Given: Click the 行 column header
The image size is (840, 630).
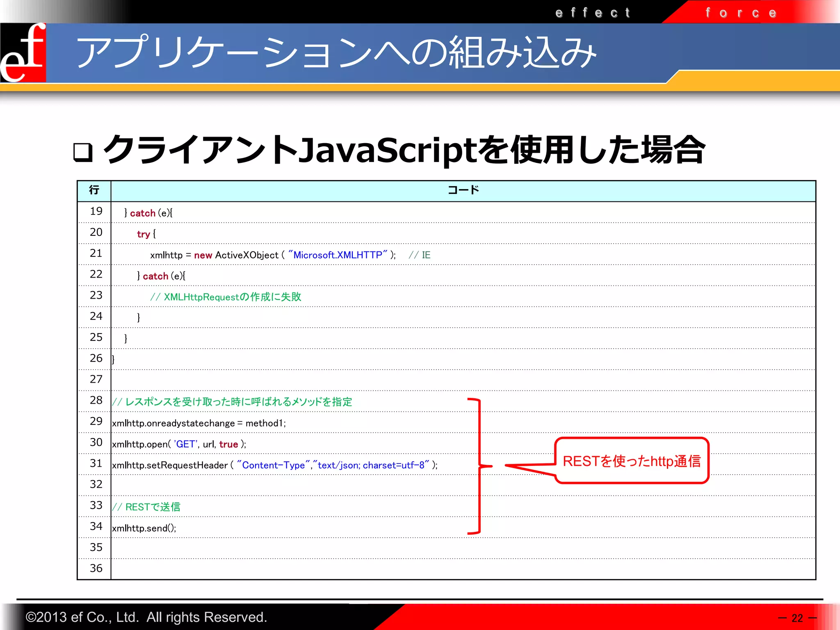Looking at the screenshot, I should [x=94, y=190].
